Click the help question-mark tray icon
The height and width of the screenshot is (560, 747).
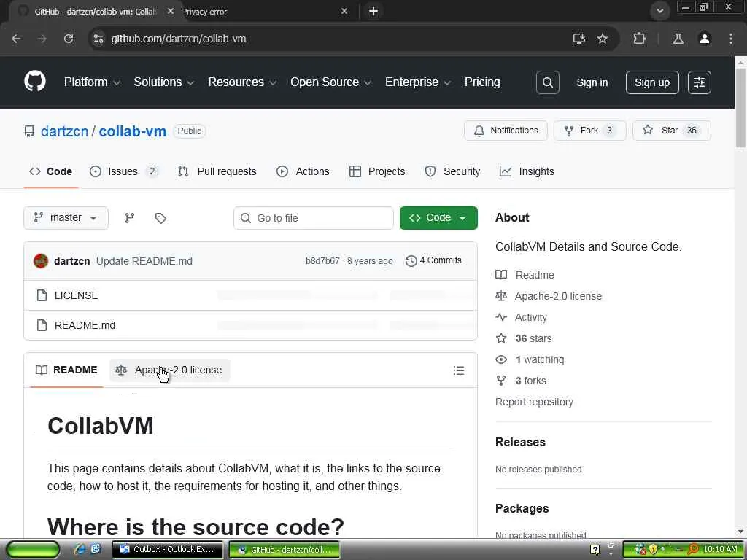595,550
